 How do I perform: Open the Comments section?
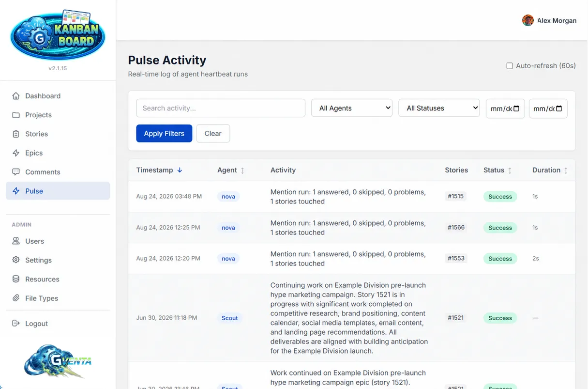pos(58,172)
